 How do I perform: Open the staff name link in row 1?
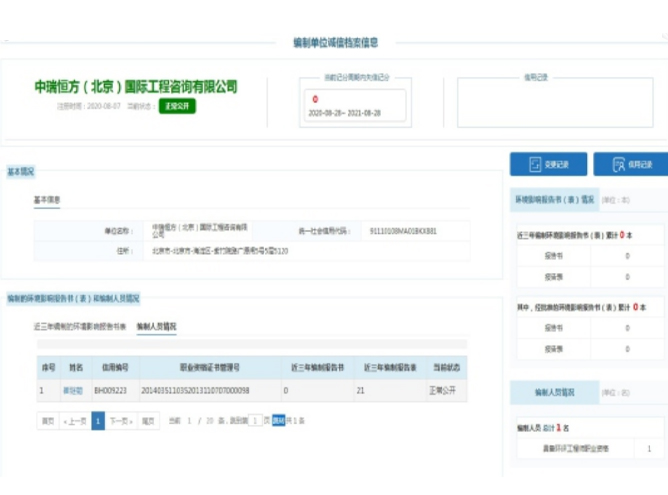coord(73,390)
